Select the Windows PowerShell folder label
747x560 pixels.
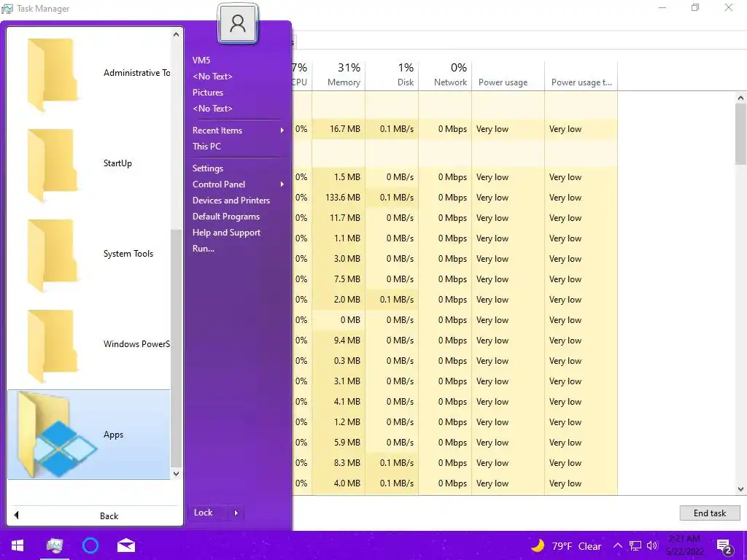pyautogui.click(x=136, y=344)
